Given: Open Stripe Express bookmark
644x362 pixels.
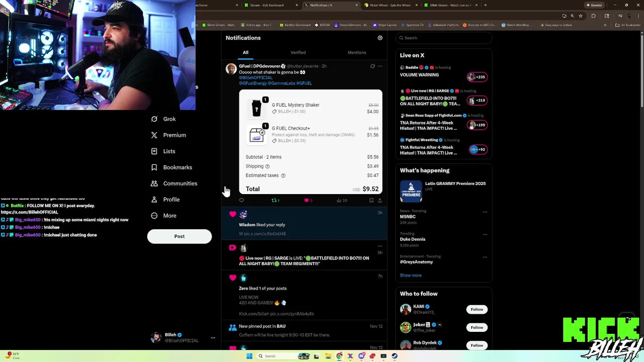Looking at the screenshot, I should pos(384,25).
